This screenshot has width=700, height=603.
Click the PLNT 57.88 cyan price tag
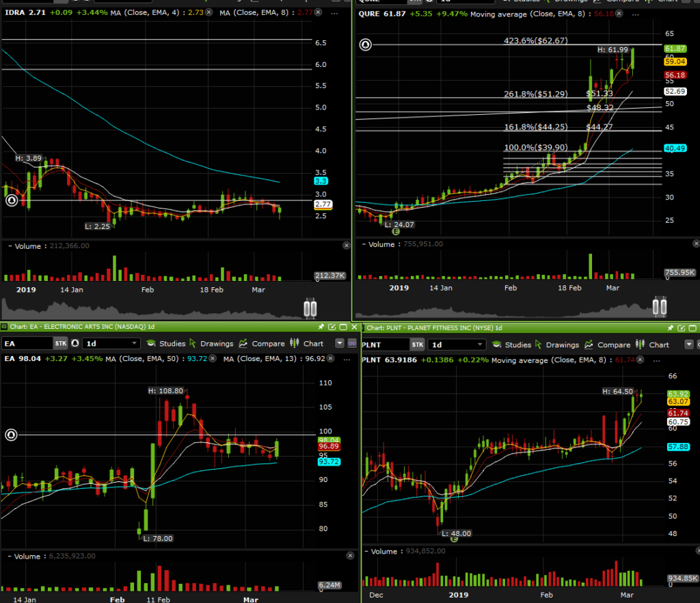[x=678, y=446]
